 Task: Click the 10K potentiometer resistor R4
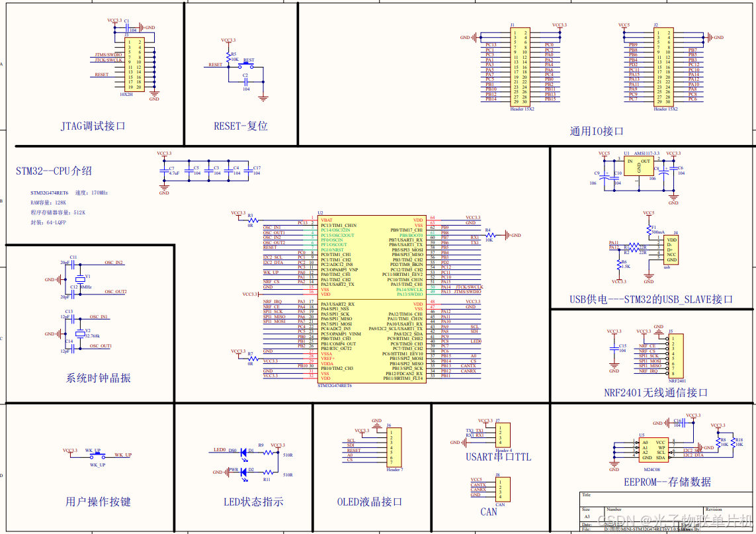coord(489,235)
